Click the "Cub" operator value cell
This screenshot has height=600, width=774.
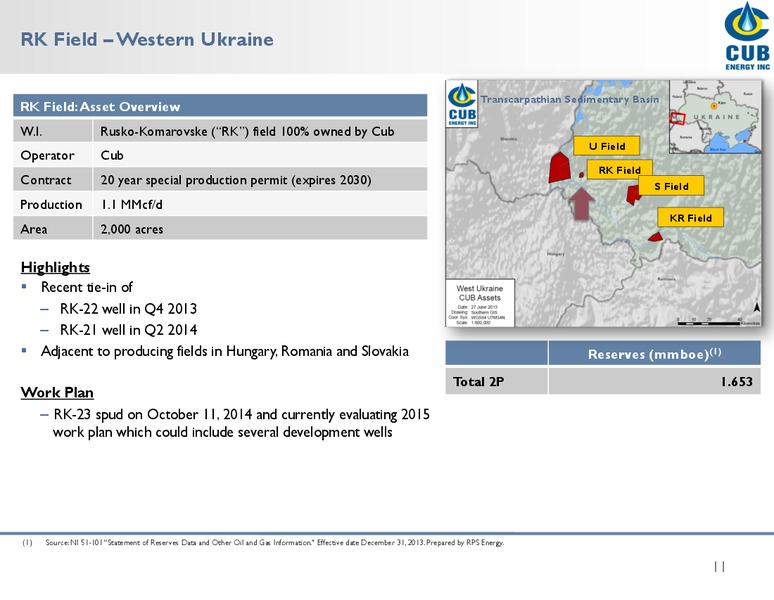coord(260,155)
